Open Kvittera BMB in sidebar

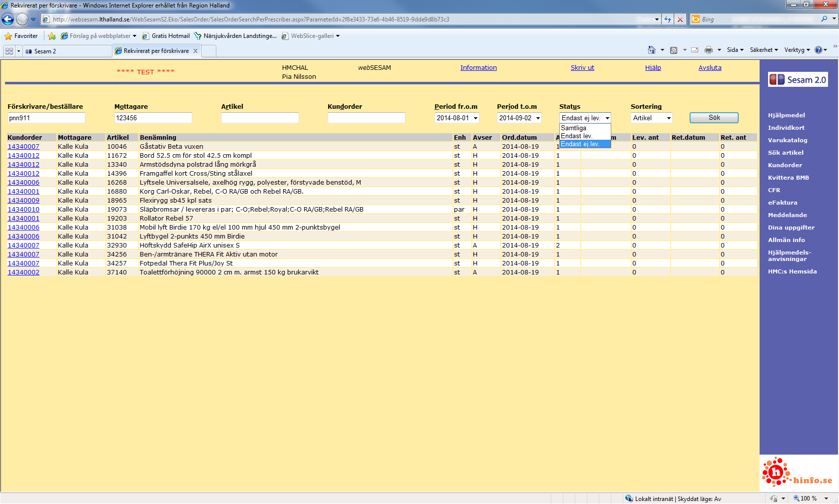click(789, 178)
